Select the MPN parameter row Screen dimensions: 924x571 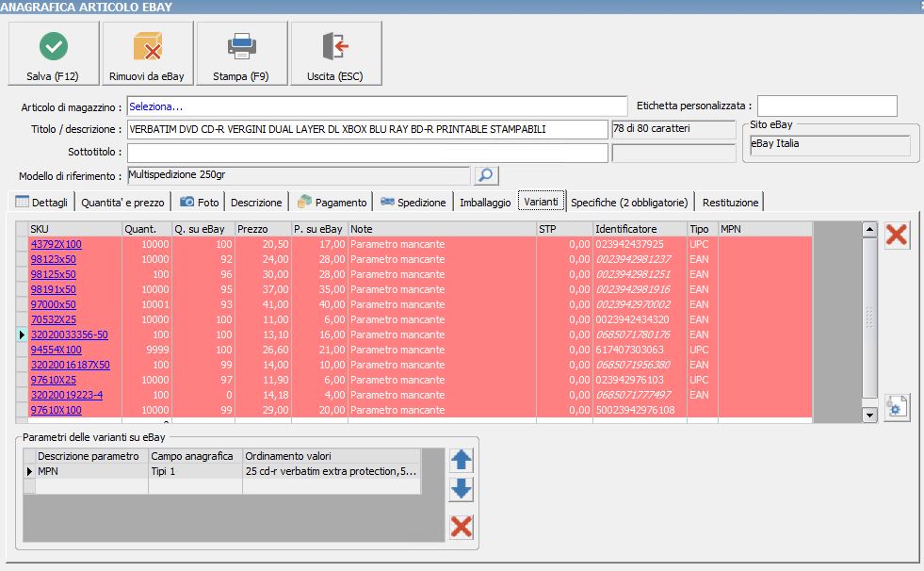(222, 471)
